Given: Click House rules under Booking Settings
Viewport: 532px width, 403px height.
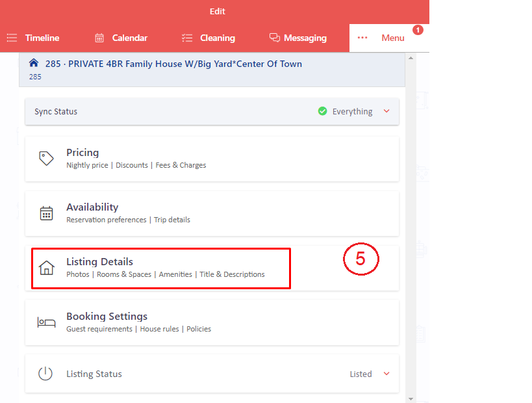Looking at the screenshot, I should click(x=159, y=329).
